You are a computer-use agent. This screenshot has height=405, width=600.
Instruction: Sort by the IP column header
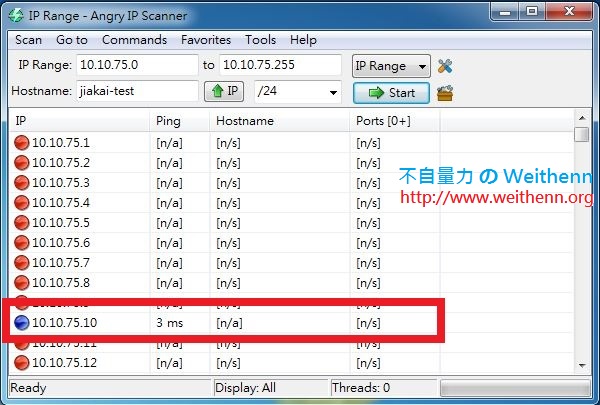coord(79,121)
